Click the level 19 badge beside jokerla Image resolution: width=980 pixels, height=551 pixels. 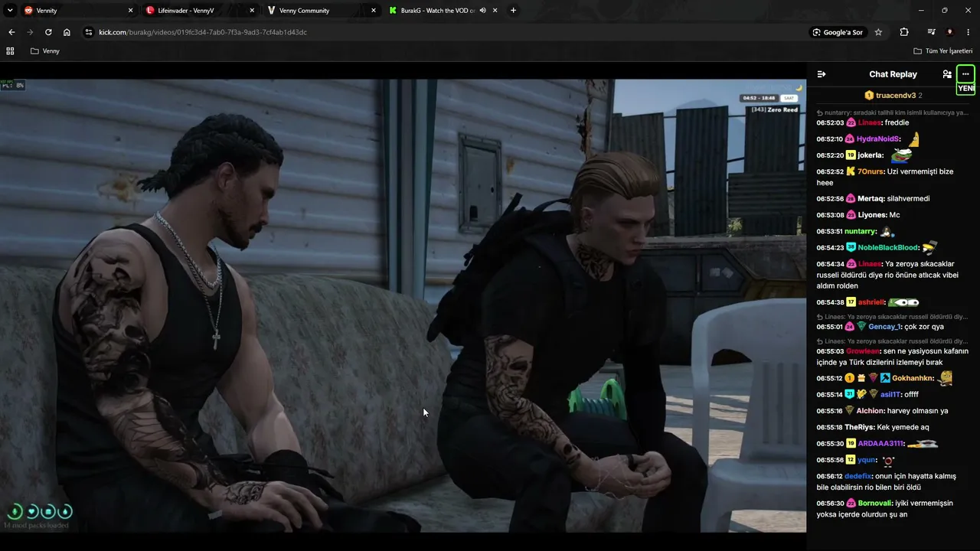[851, 155]
